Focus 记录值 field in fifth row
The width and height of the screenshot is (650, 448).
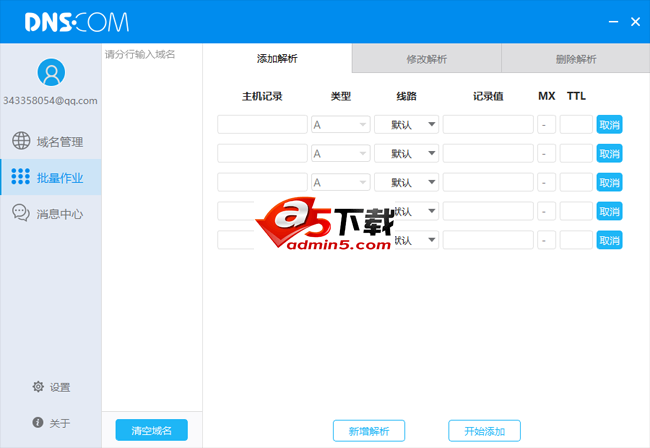pyautogui.click(x=488, y=240)
